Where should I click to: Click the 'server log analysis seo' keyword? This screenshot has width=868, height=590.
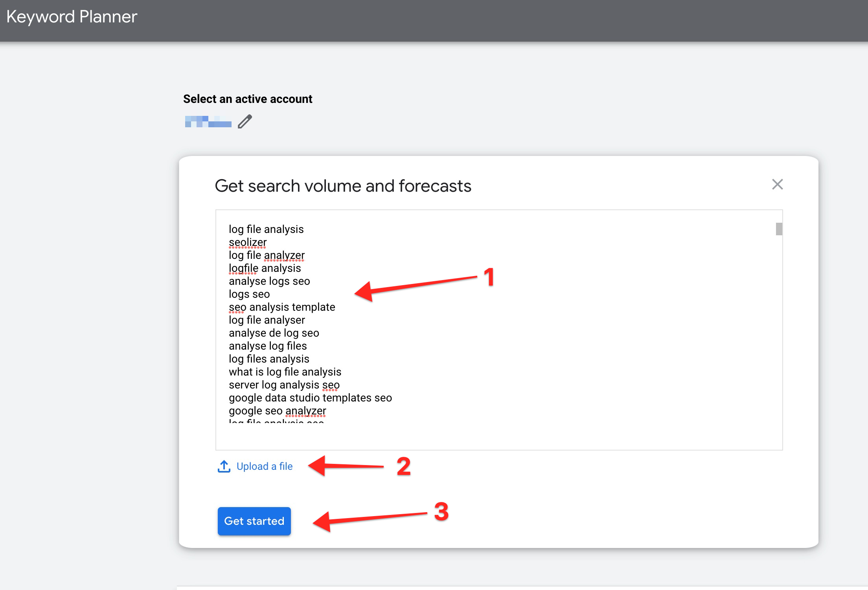click(x=284, y=385)
